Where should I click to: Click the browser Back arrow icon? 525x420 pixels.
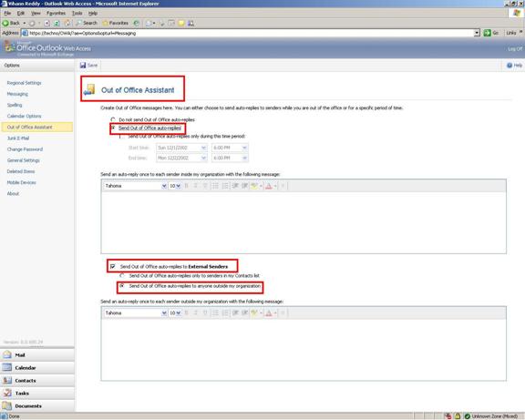[5, 23]
